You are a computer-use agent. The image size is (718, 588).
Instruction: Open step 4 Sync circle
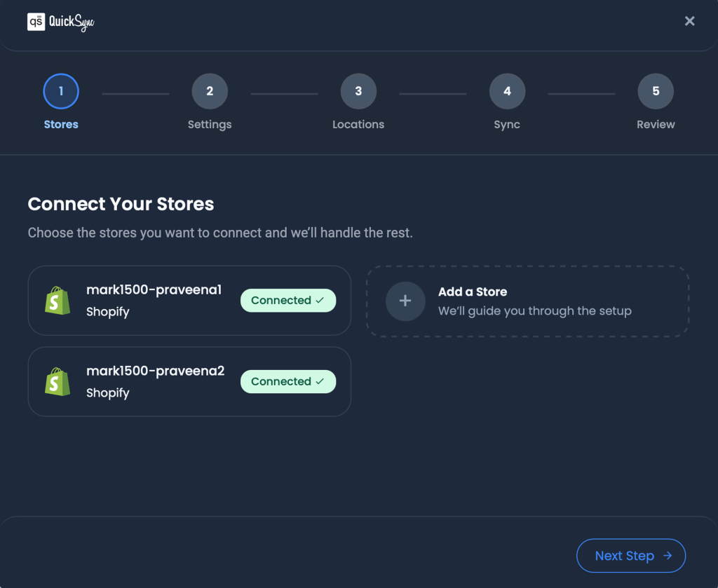coord(507,90)
